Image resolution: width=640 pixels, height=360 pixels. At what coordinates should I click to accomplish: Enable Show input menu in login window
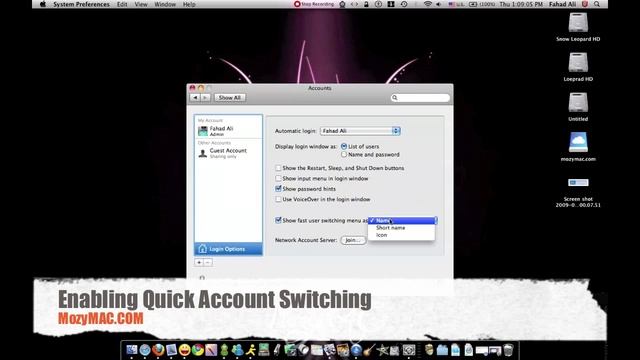(278, 178)
